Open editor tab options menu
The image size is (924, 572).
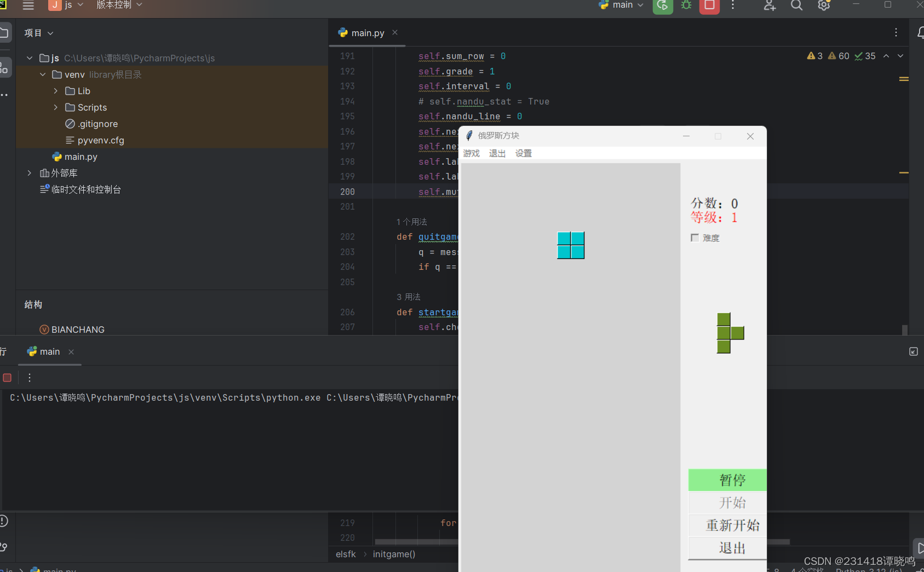point(896,33)
